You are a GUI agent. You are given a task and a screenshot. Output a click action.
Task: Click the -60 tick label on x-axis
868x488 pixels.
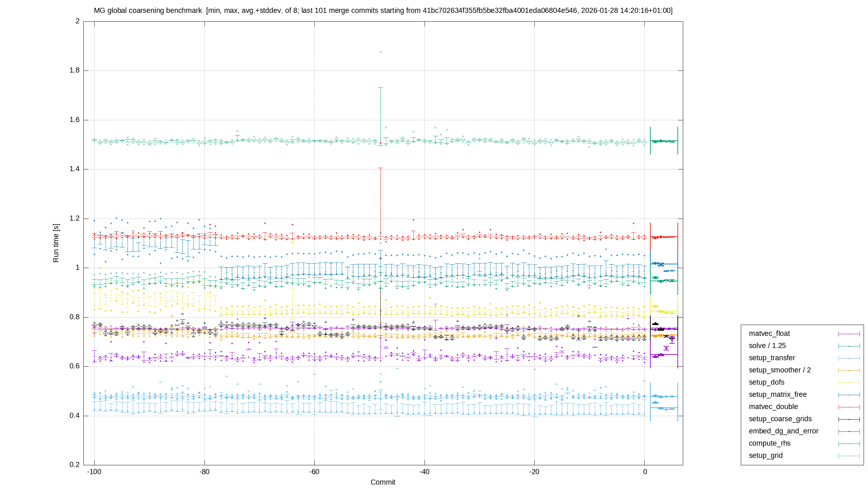314,472
